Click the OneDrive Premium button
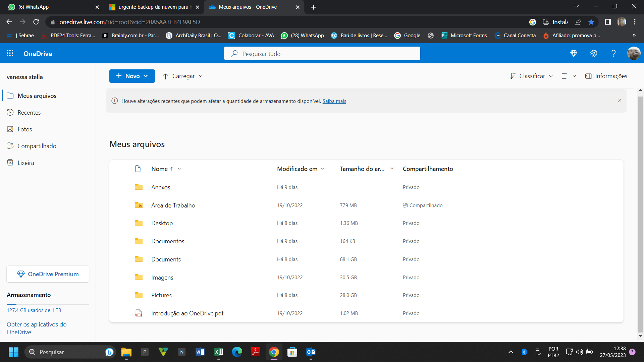This screenshot has width=644, height=362. tap(48, 274)
